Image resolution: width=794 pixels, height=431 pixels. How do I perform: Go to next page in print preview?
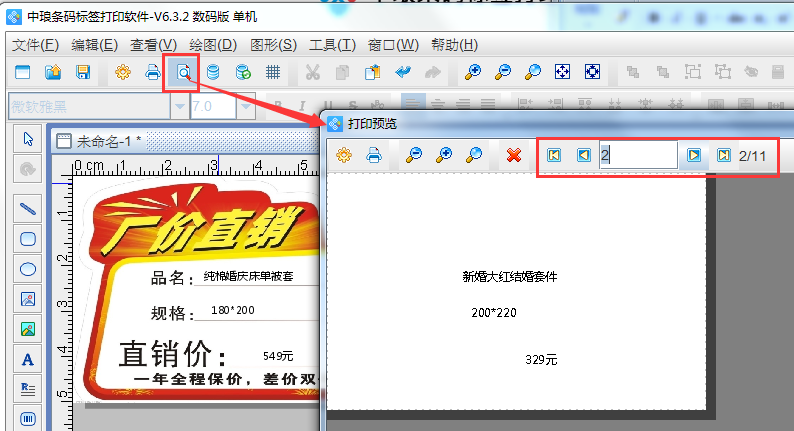[x=693, y=155]
